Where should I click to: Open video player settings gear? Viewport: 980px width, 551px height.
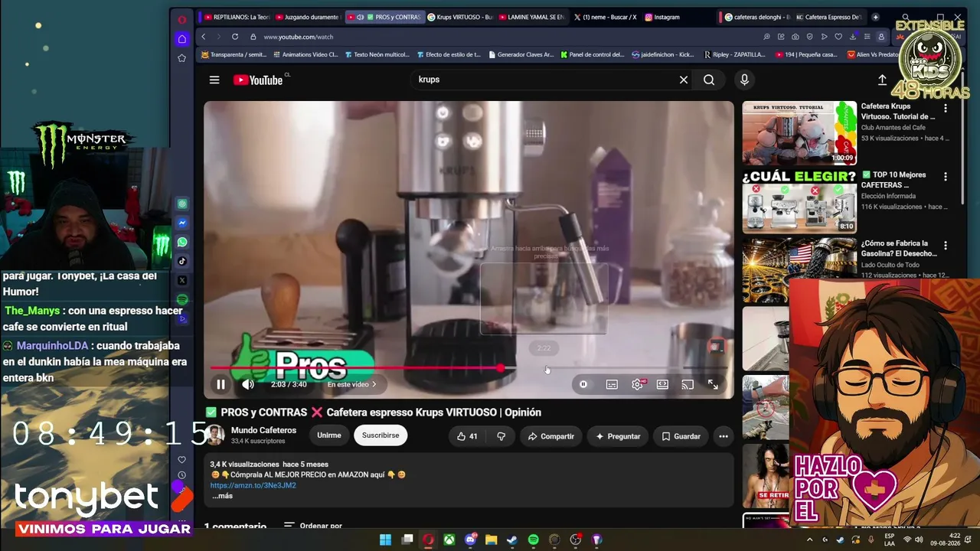coord(637,384)
